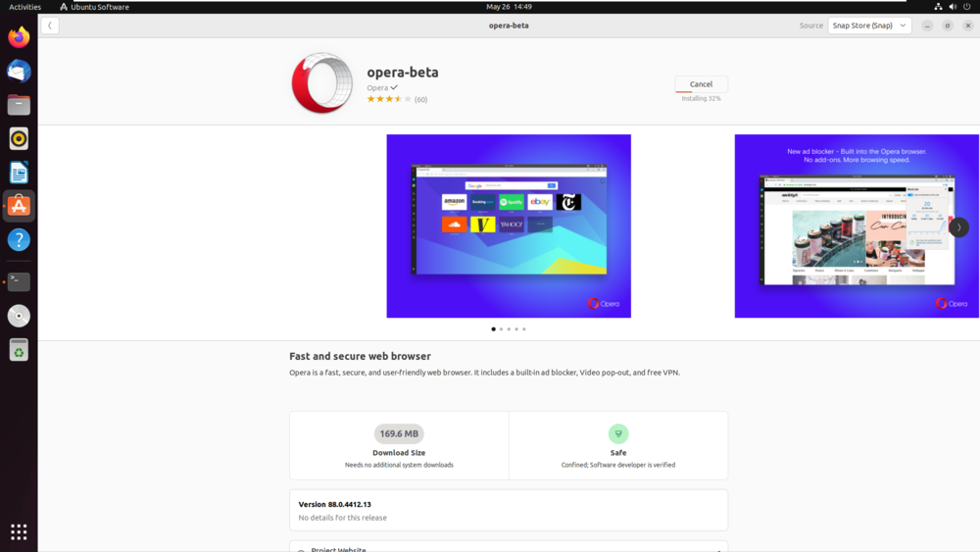
Task: Expand the Project Website row
Action: click(509, 547)
